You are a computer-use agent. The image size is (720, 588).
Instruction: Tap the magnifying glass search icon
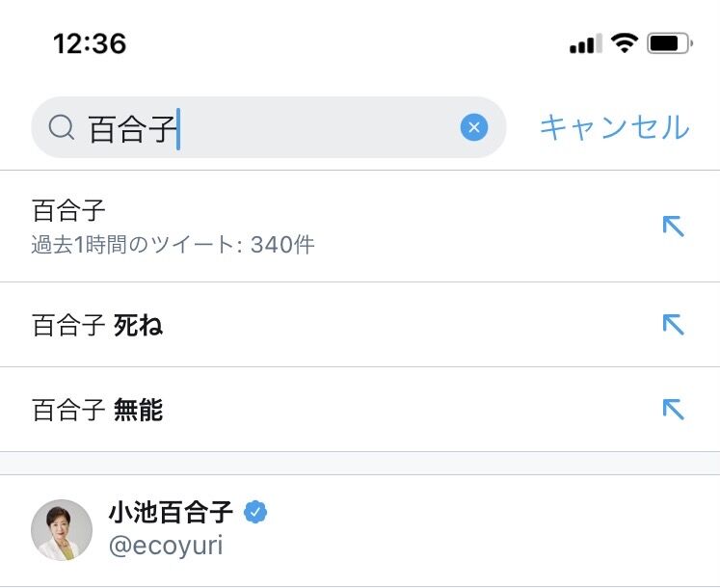[x=62, y=127]
